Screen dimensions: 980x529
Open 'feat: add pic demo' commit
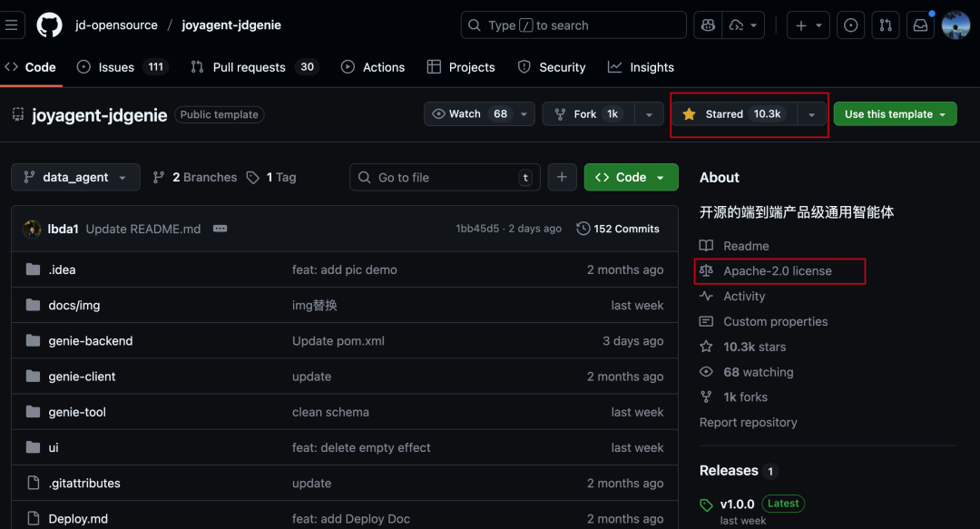click(345, 269)
